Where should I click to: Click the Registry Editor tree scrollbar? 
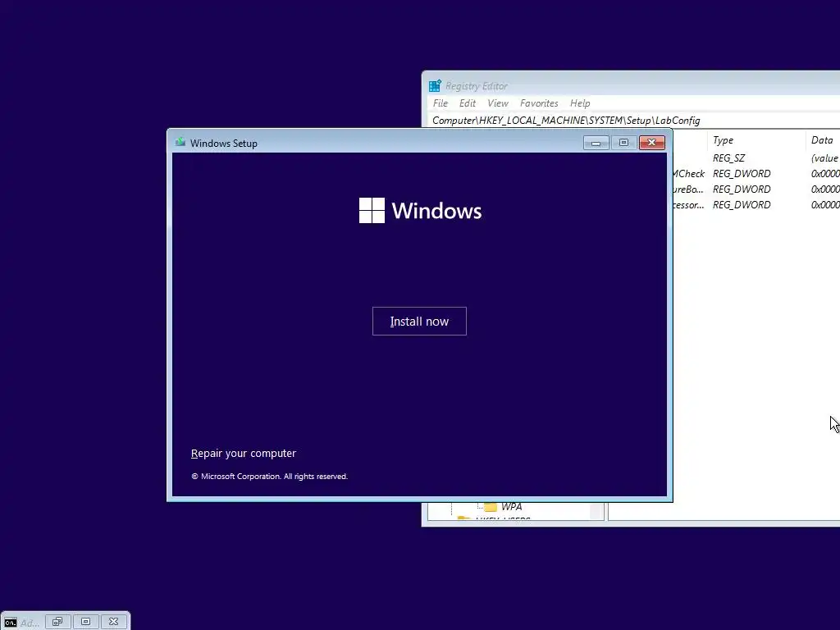click(596, 511)
